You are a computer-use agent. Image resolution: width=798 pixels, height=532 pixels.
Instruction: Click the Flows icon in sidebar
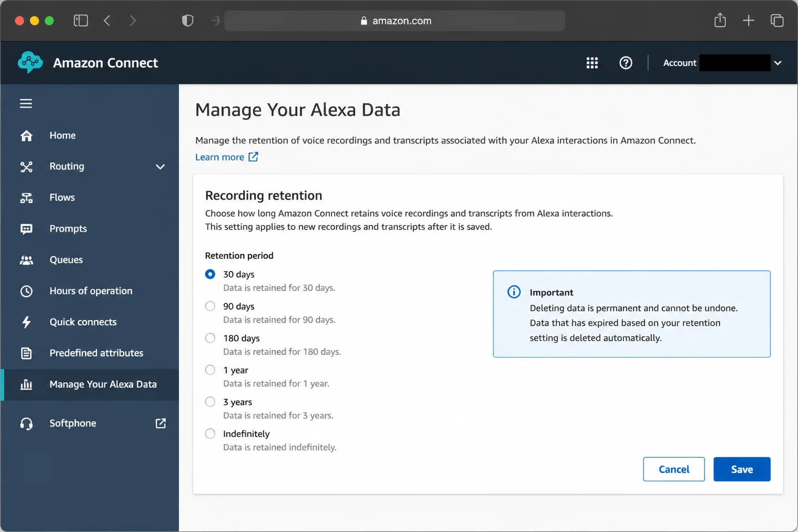click(x=26, y=198)
